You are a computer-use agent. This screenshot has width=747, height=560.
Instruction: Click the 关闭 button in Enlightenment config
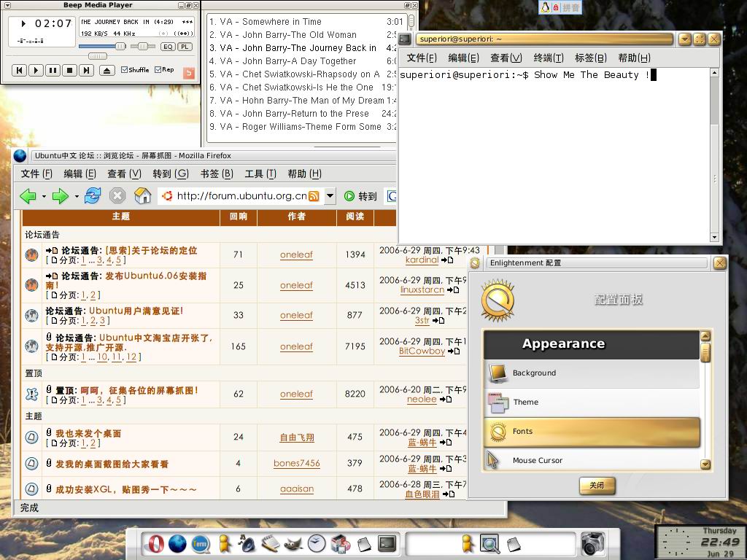(597, 485)
